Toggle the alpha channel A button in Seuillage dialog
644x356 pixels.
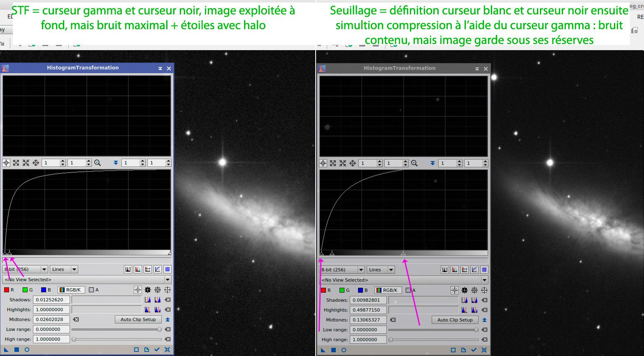point(411,290)
